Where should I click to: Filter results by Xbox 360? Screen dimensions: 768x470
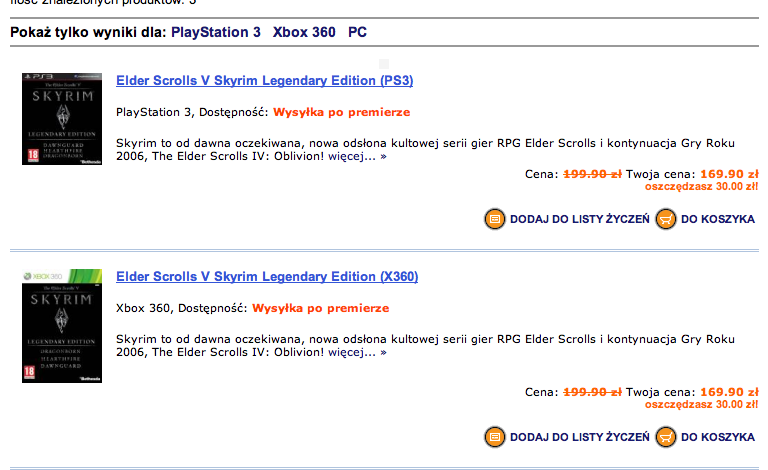pos(304,32)
